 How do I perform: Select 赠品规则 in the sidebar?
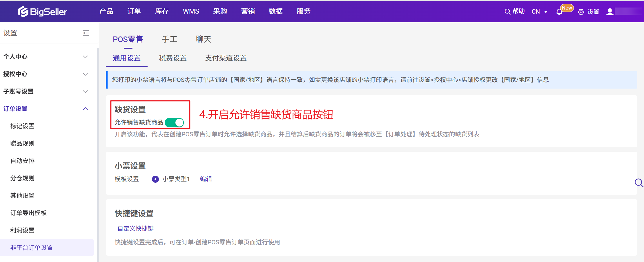click(x=22, y=144)
